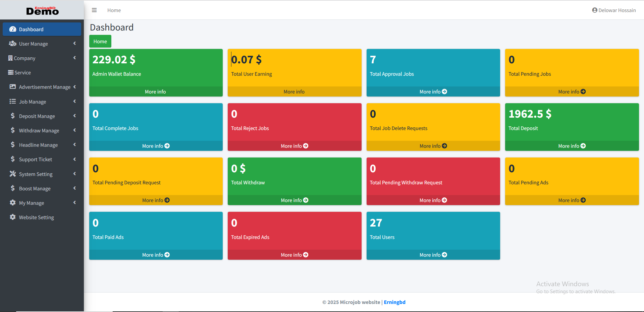Screen dimensions: 644x312
Task: Click the Dashboard speedometer icon in sidebar
Action: pyautogui.click(x=13, y=29)
